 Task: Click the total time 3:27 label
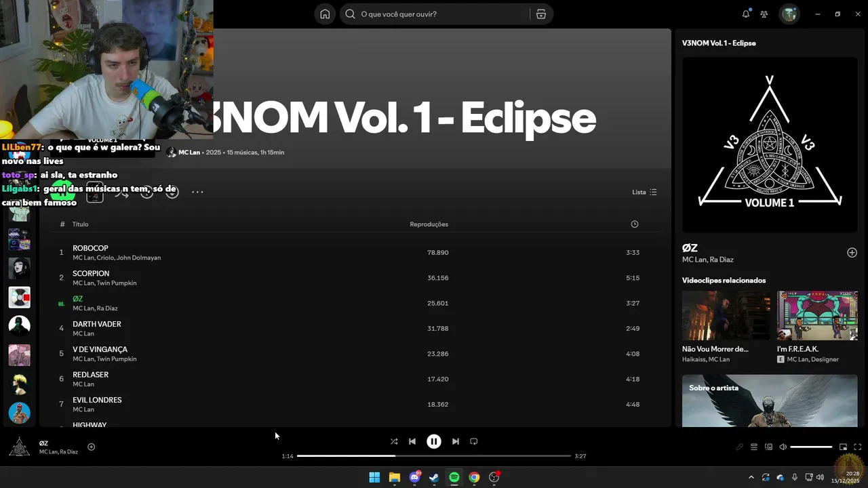pyautogui.click(x=580, y=456)
